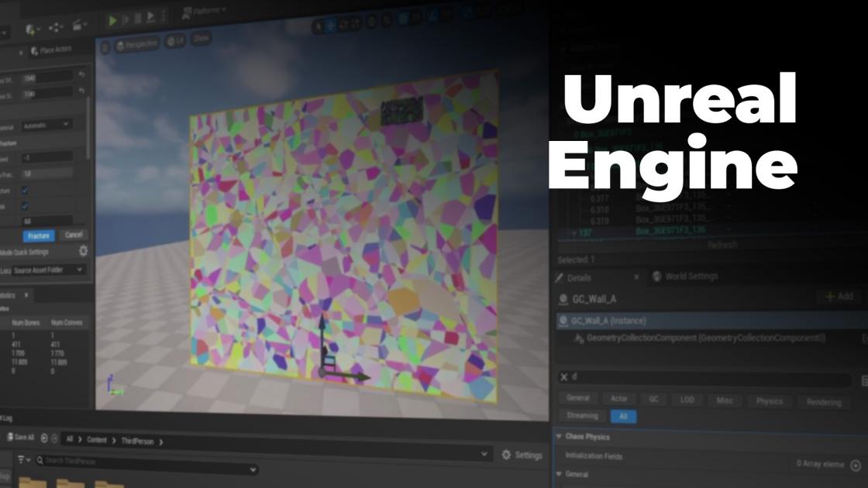Collapse the Chaos Physics section
868x488 pixels.
click(x=560, y=435)
